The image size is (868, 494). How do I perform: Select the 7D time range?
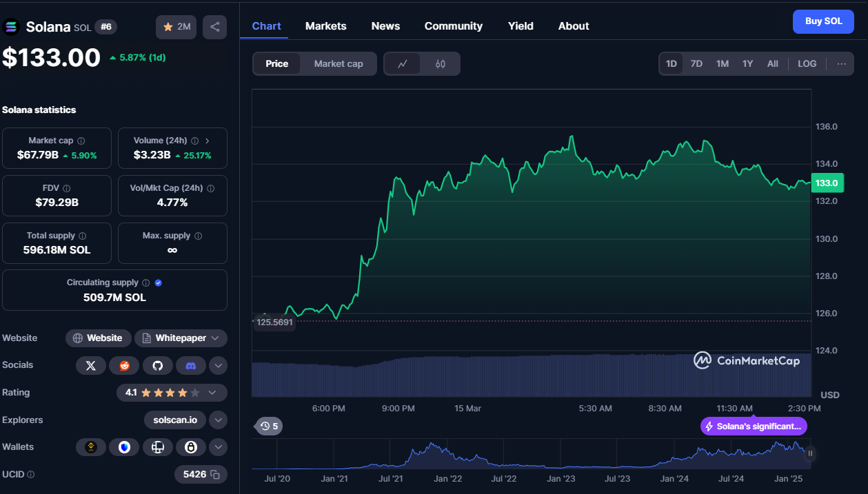(x=696, y=64)
